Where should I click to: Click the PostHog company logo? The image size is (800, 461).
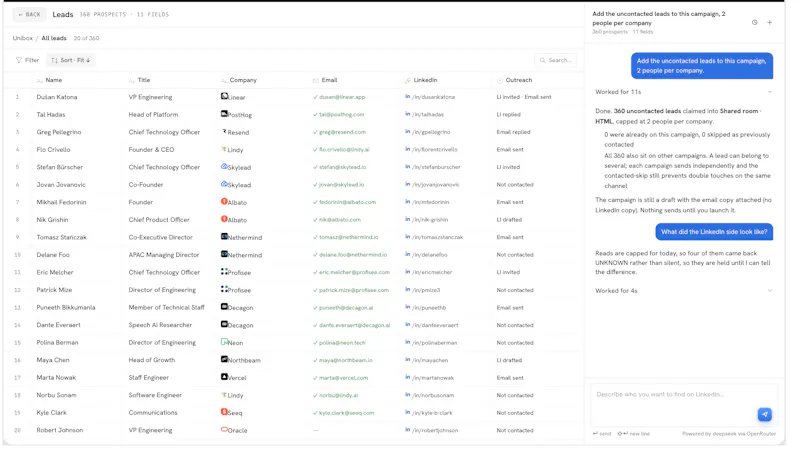click(224, 114)
